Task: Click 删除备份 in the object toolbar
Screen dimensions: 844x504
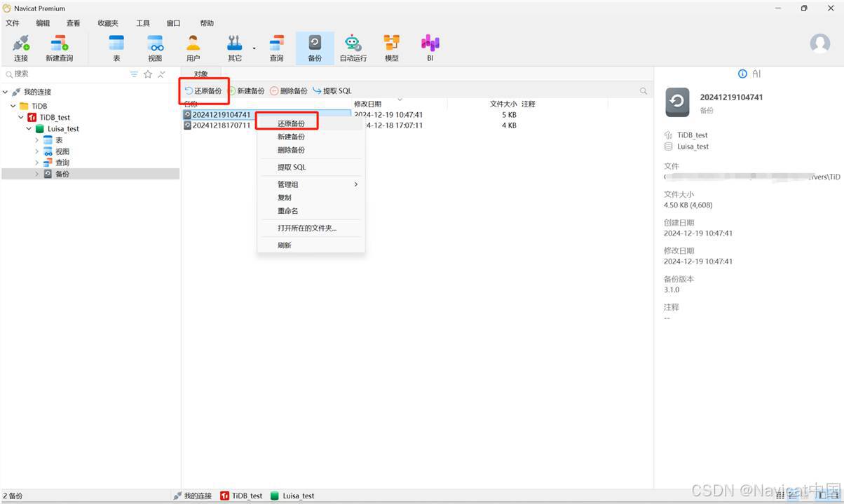Action: 289,91
